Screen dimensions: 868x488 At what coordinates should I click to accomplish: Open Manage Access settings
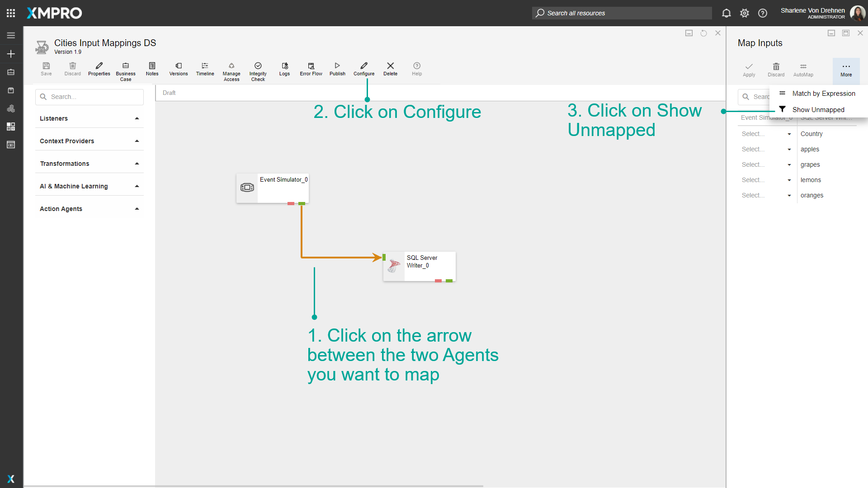(231, 69)
